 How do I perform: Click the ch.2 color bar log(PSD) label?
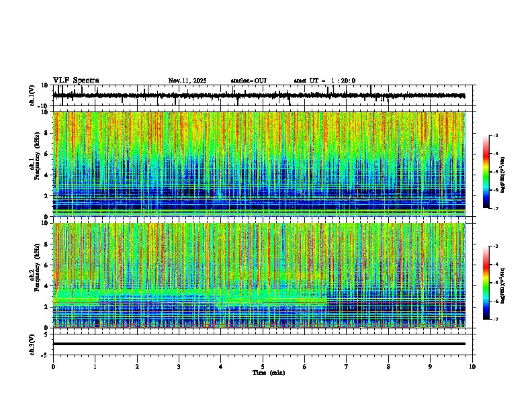coord(503,285)
